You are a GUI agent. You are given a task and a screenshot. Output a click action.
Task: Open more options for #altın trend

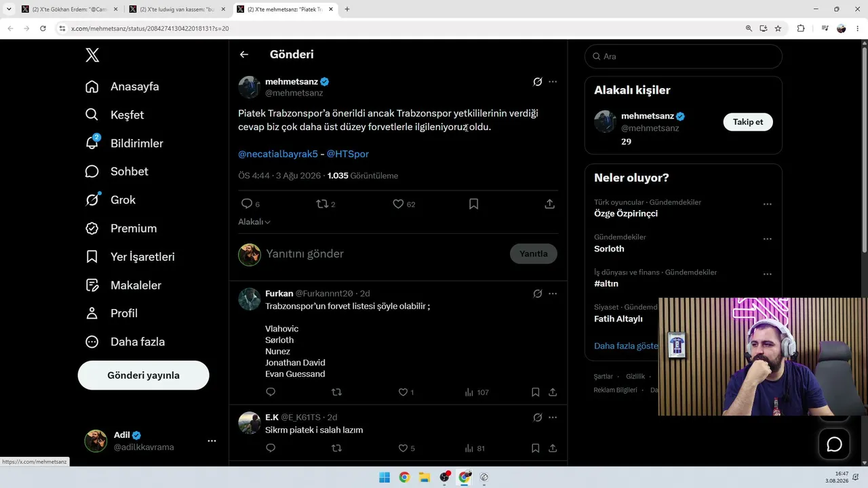pos(767,274)
